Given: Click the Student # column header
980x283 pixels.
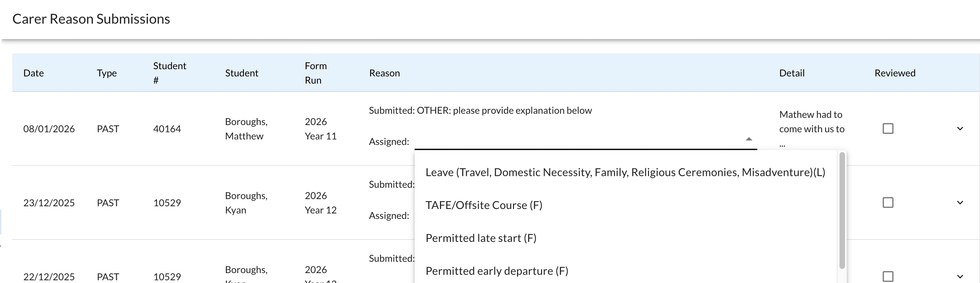Looking at the screenshot, I should [x=169, y=73].
